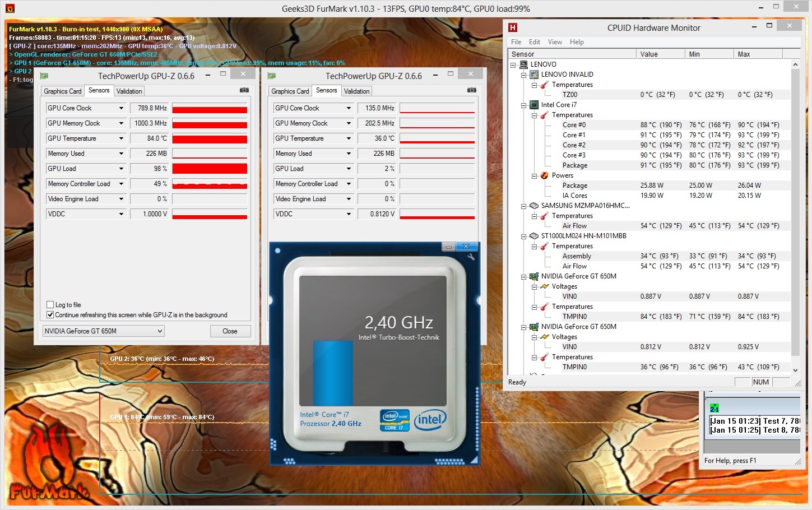Uncheck Continue refreshing while GPU-Z in background
Viewport: 812px width, 510px height.
50,315
